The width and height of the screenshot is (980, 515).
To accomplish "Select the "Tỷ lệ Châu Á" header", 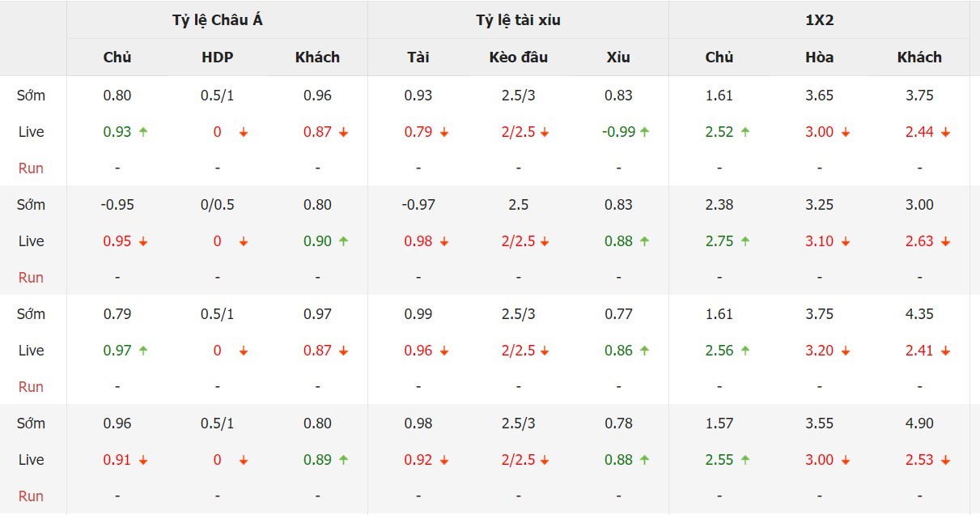I will [x=217, y=21].
